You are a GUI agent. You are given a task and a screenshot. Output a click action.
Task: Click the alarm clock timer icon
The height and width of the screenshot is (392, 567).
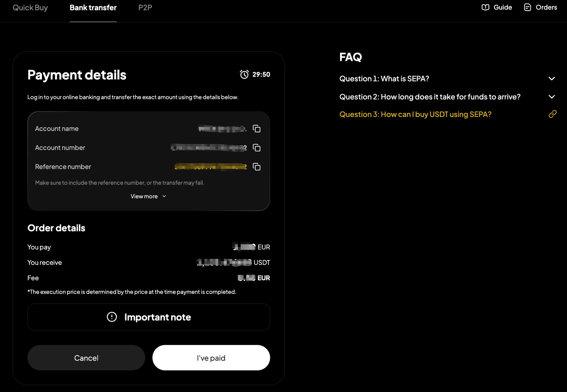click(244, 74)
